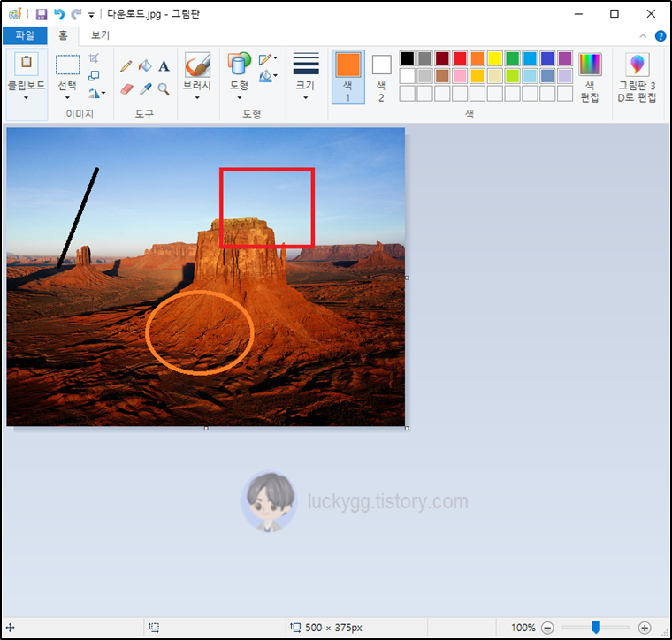Expand the Clipboard dropdown arrow
The image size is (672, 640).
coord(27,97)
